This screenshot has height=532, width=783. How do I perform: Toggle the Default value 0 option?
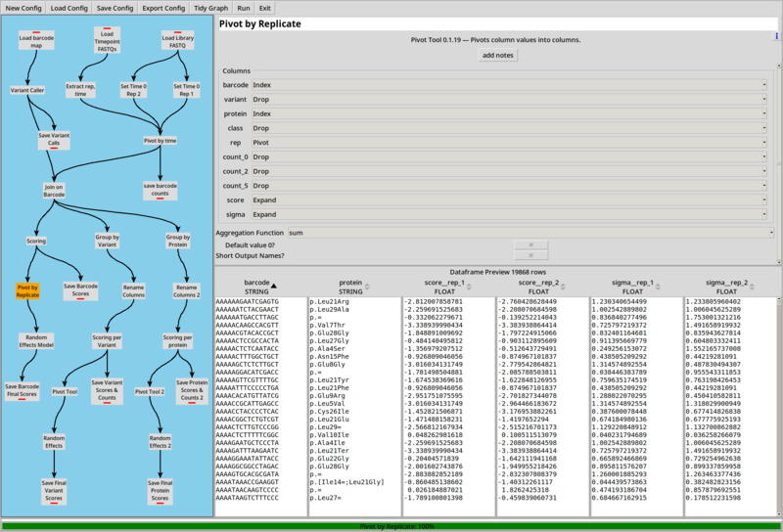point(530,244)
